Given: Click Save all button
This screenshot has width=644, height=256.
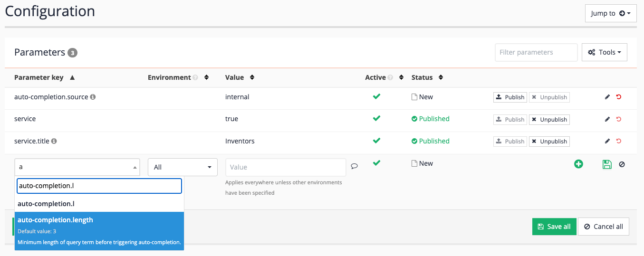Looking at the screenshot, I should (x=554, y=227).
